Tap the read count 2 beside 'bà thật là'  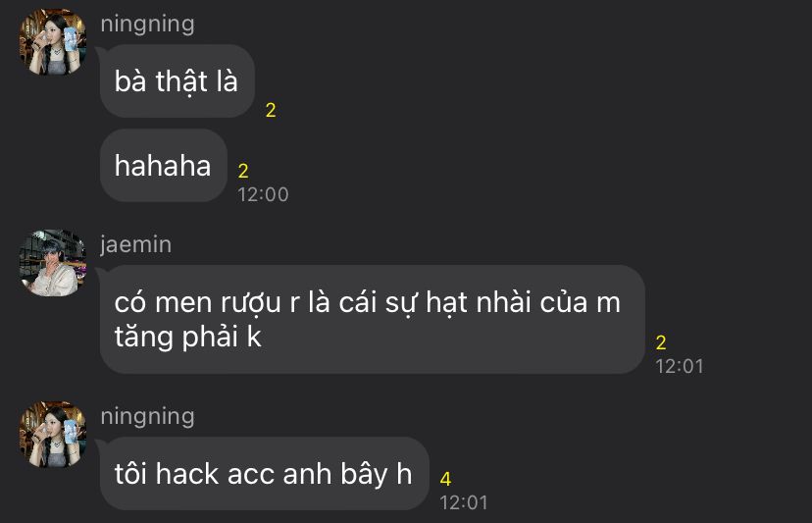coord(271,110)
